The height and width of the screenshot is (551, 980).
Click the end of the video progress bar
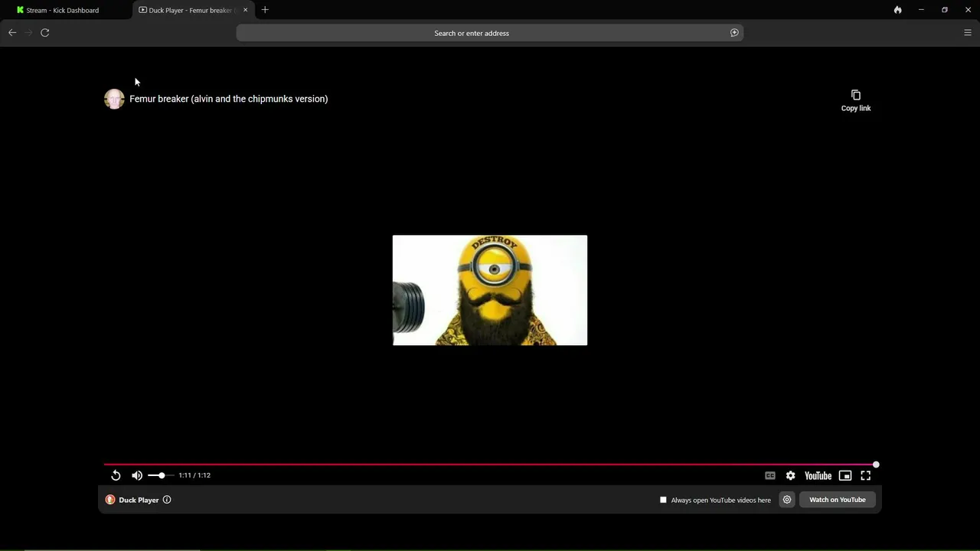point(876,465)
